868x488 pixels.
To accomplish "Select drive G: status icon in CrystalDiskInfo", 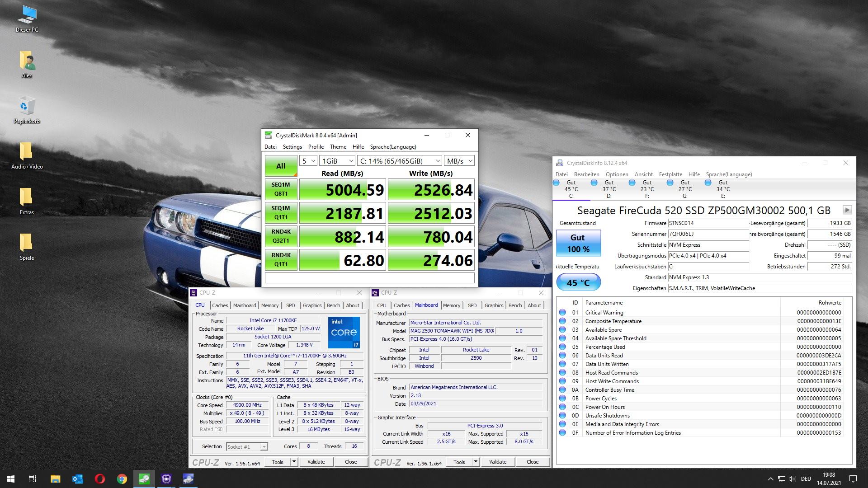I will tap(670, 183).
